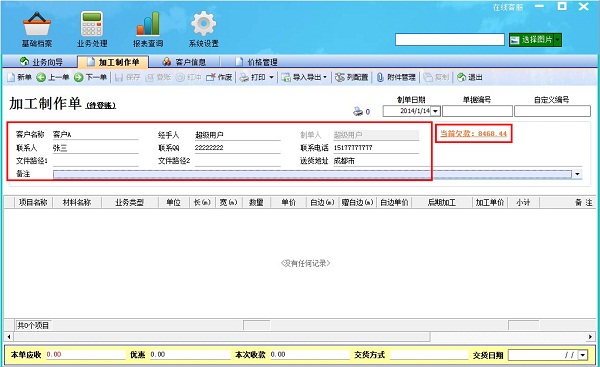Open the 制单日期 date picker dropdown
The image size is (600, 367).
[x=435, y=111]
